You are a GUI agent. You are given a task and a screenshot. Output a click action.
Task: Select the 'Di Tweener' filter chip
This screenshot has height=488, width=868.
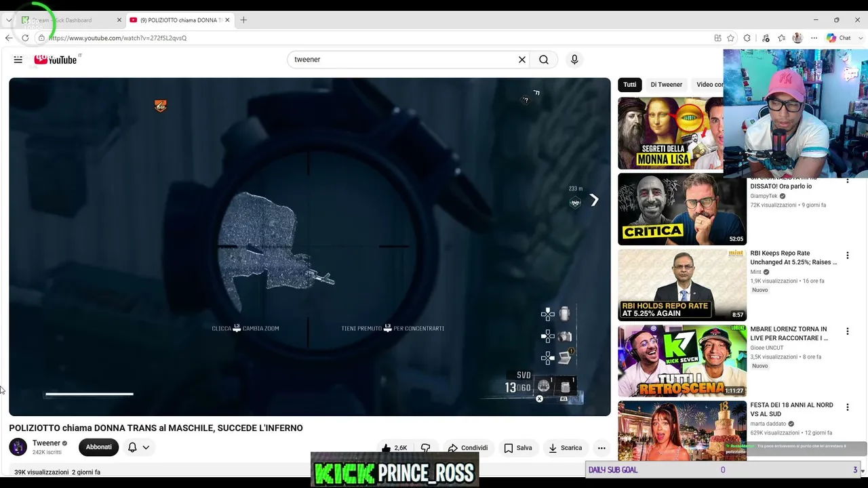(667, 85)
